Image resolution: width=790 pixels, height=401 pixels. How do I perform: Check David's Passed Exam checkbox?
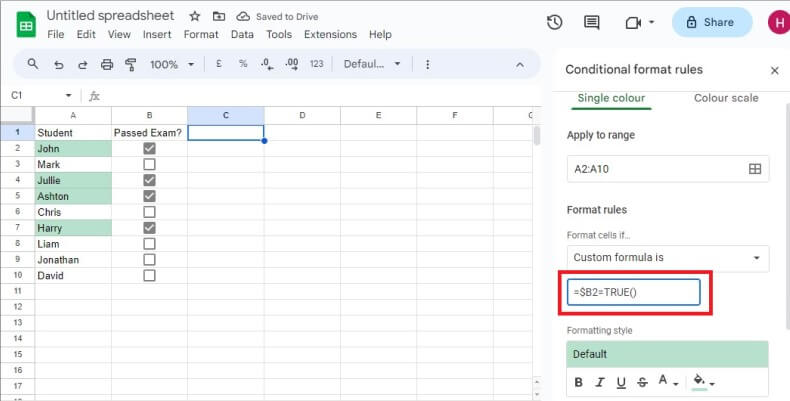click(149, 275)
